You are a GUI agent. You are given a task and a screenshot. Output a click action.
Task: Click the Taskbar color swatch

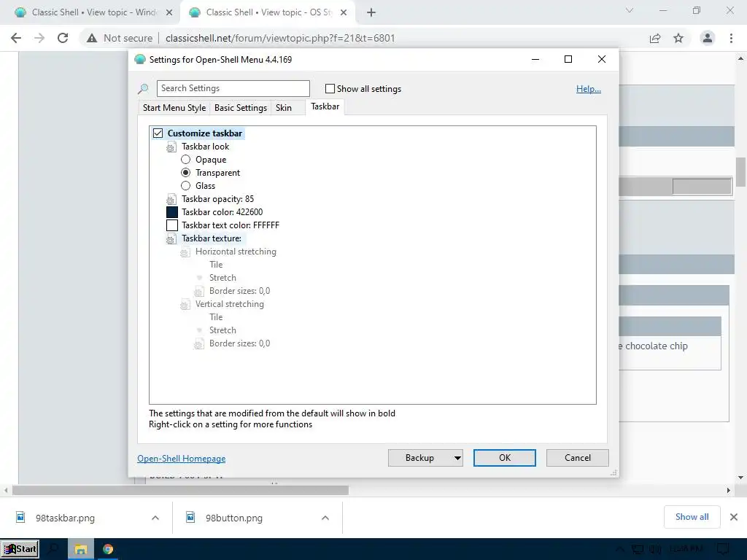172,212
